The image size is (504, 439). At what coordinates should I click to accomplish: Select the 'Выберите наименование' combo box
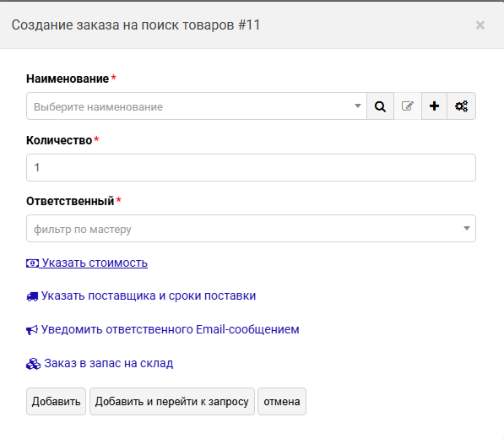coord(197,106)
